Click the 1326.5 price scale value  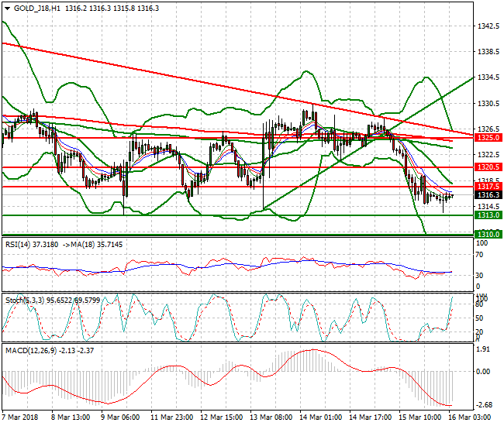tap(488, 129)
